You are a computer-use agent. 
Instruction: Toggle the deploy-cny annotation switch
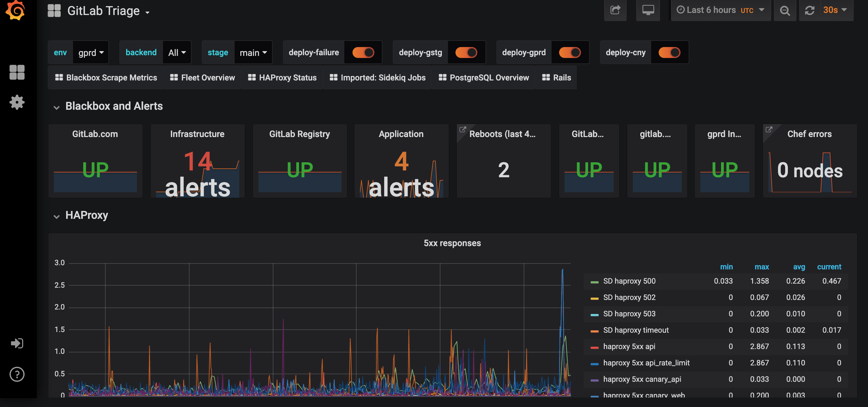(669, 52)
